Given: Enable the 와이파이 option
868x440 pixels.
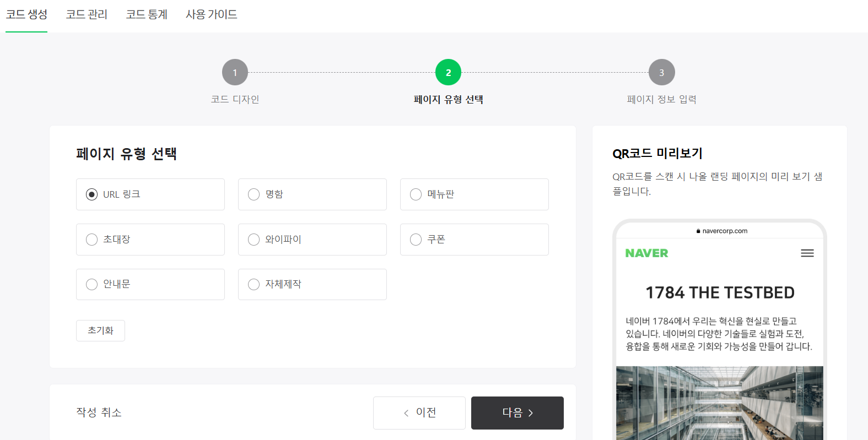Looking at the screenshot, I should (254, 239).
